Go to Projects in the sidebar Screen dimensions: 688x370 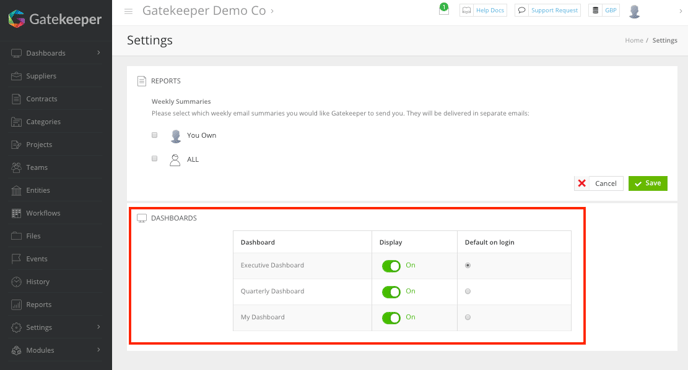39,144
